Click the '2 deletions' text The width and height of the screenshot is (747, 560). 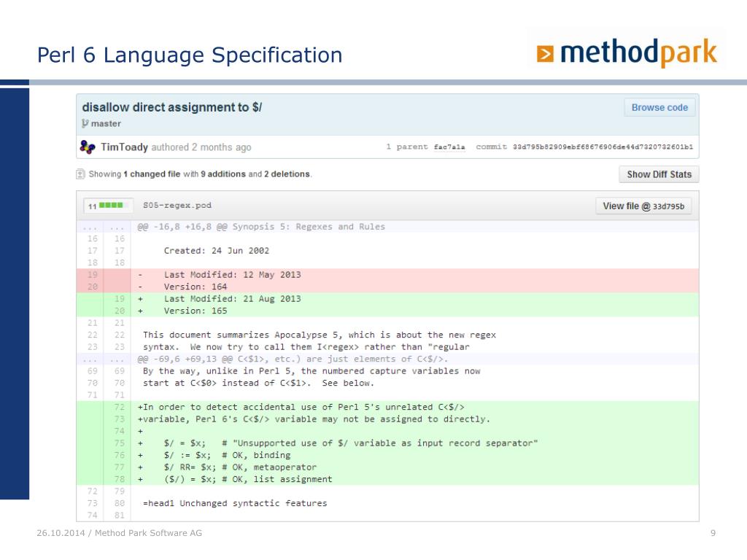tap(287, 174)
